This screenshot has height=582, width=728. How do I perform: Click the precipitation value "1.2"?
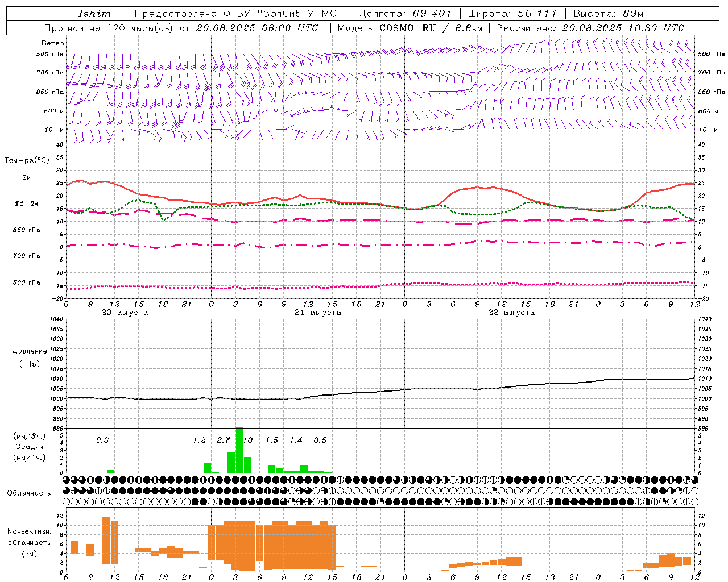point(199,440)
